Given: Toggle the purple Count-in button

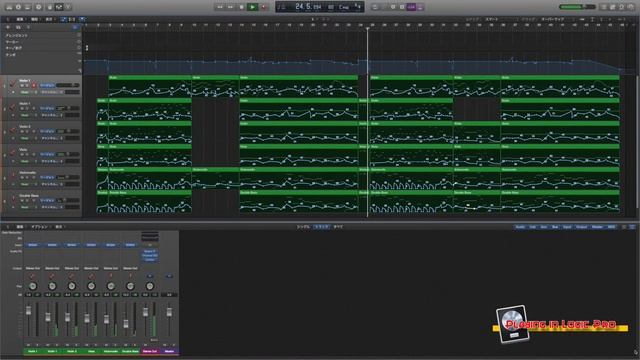Looking at the screenshot, I should 411,7.
